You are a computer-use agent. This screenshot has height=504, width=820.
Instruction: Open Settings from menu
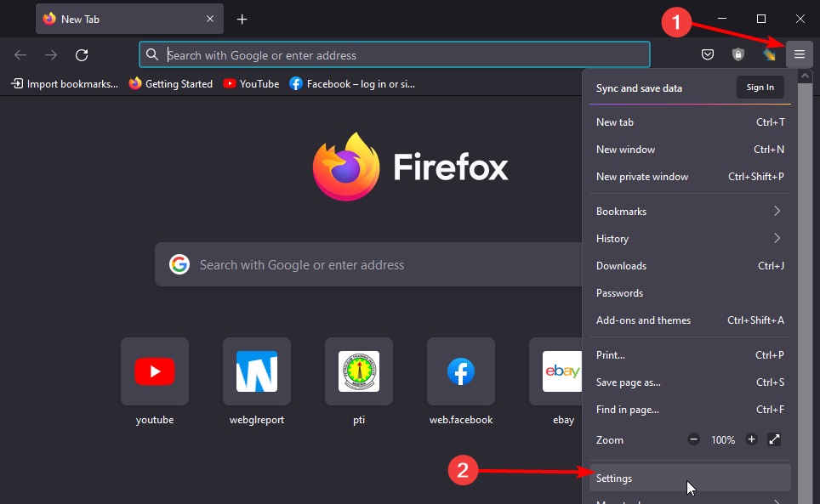pos(690,478)
